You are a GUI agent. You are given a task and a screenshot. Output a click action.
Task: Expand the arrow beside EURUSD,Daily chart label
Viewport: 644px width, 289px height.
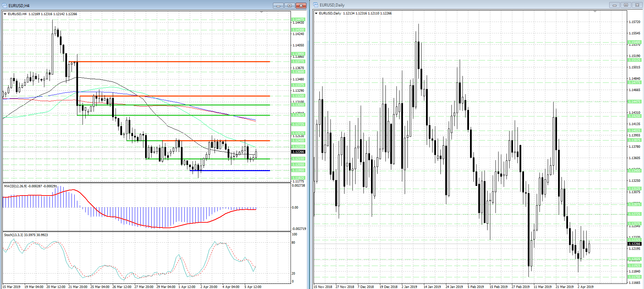point(316,13)
